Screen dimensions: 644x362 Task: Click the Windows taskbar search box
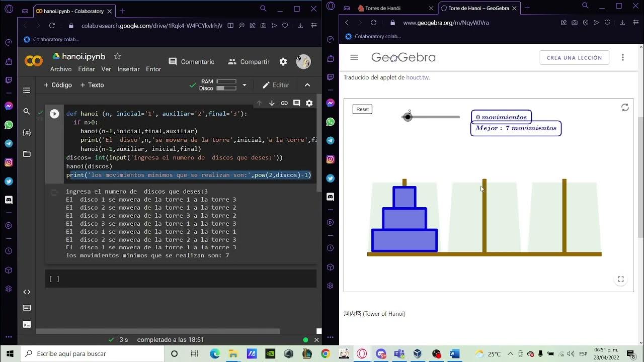92,353
